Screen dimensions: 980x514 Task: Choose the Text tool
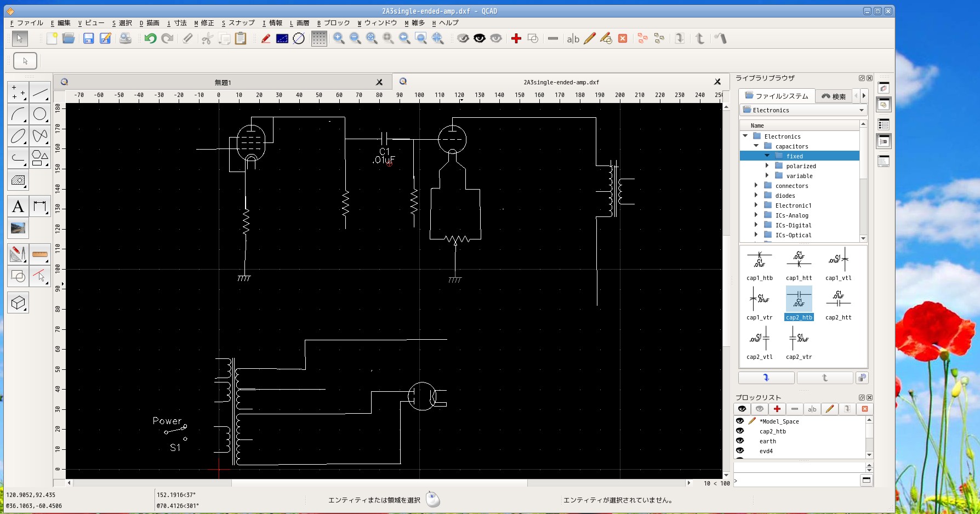pyautogui.click(x=18, y=206)
